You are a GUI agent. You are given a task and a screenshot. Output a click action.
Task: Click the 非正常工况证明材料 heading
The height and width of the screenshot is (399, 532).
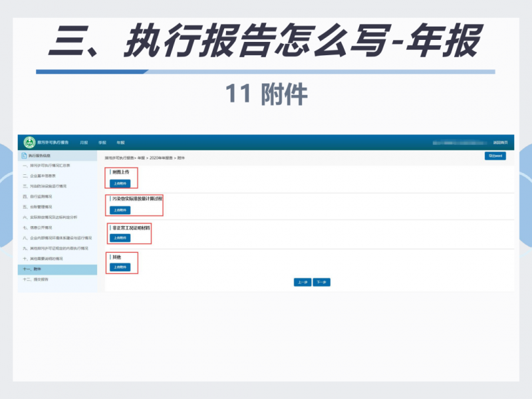tap(131, 228)
